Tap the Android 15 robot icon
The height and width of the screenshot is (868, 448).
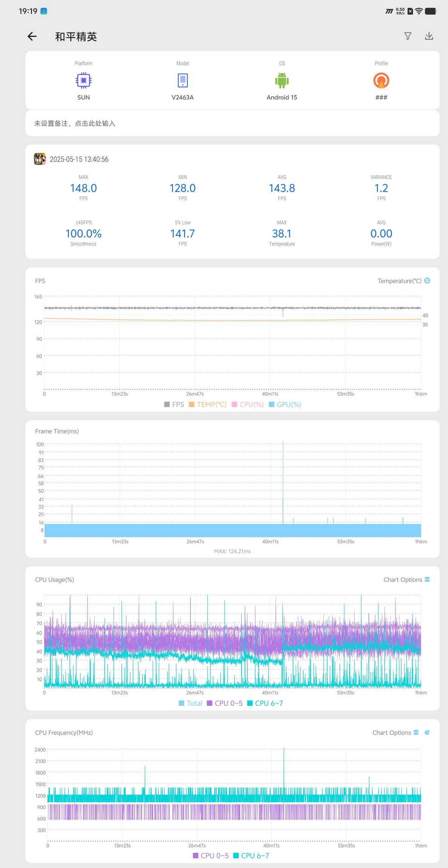[282, 80]
